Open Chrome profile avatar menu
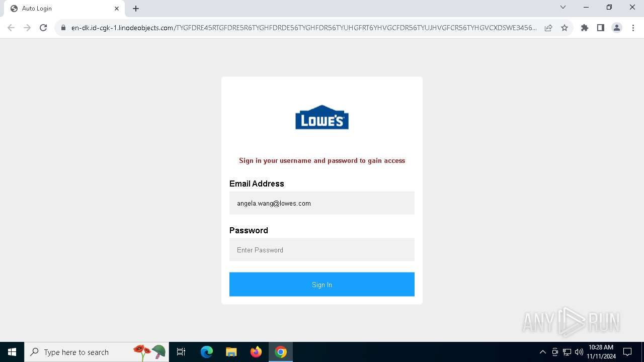The height and width of the screenshot is (362, 644). pyautogui.click(x=617, y=28)
